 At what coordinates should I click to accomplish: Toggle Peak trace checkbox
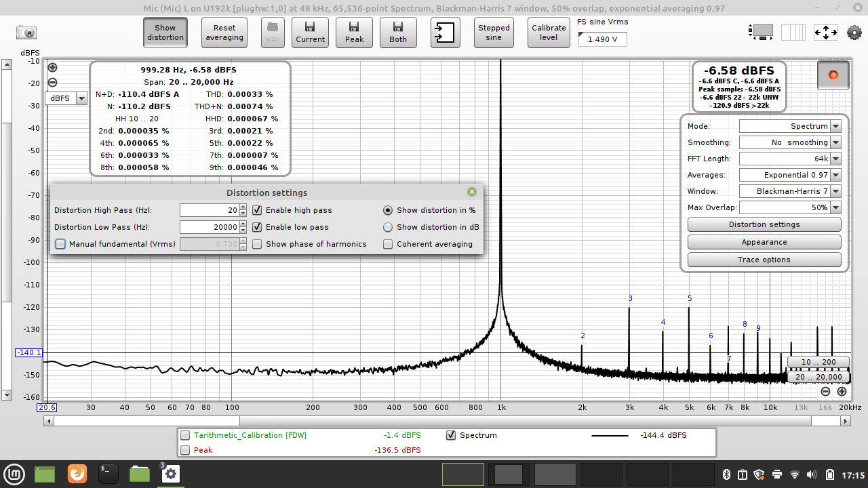pos(185,450)
